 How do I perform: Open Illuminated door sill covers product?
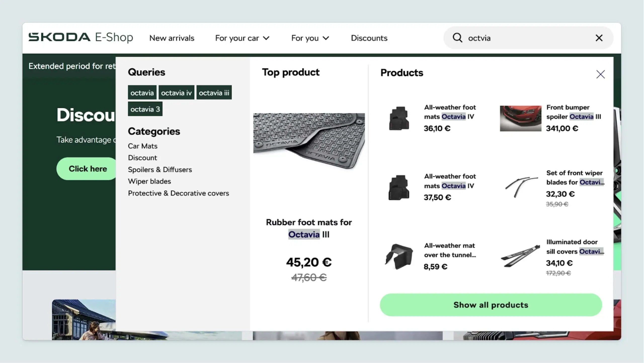[x=575, y=246]
